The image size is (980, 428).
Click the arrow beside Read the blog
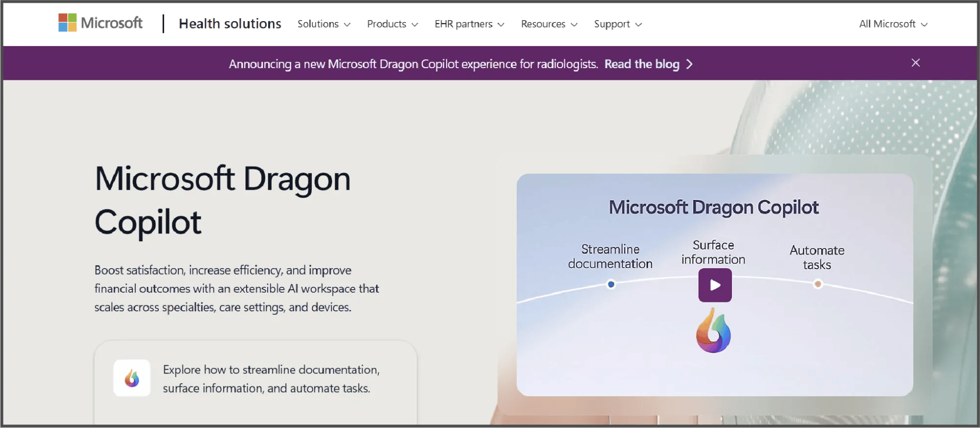click(x=690, y=64)
